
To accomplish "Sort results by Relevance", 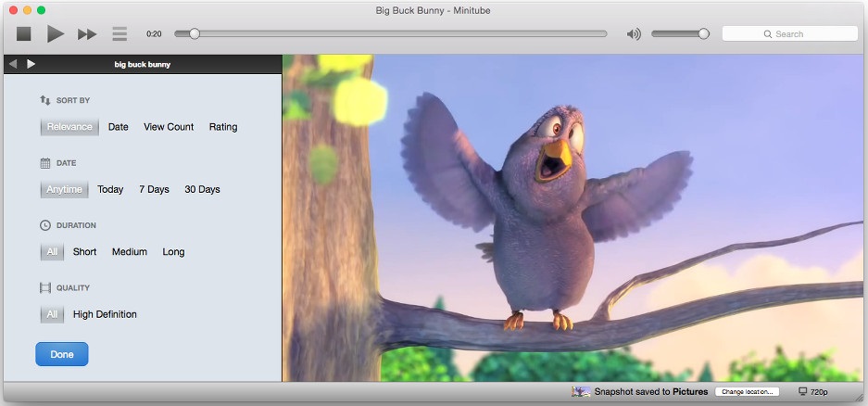I will pos(69,127).
